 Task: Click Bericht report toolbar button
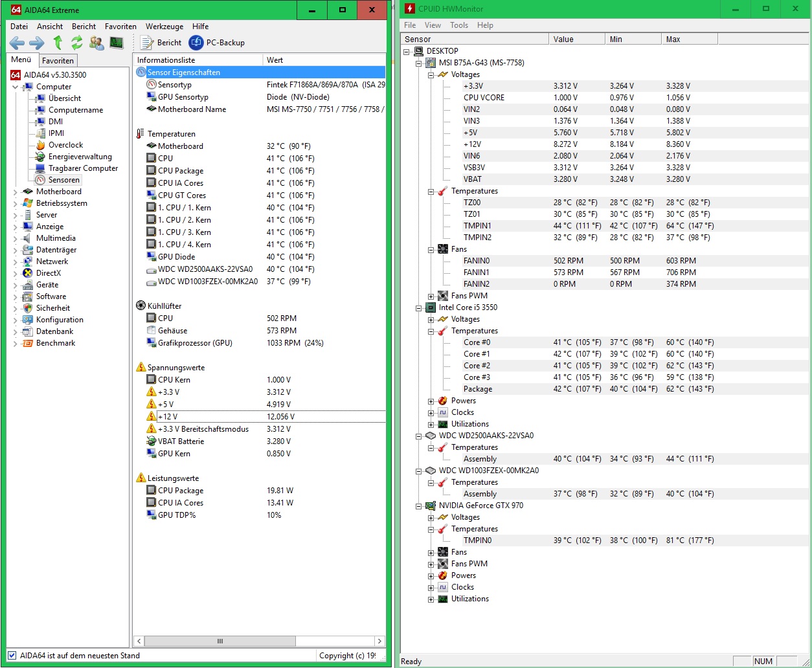[x=161, y=43]
